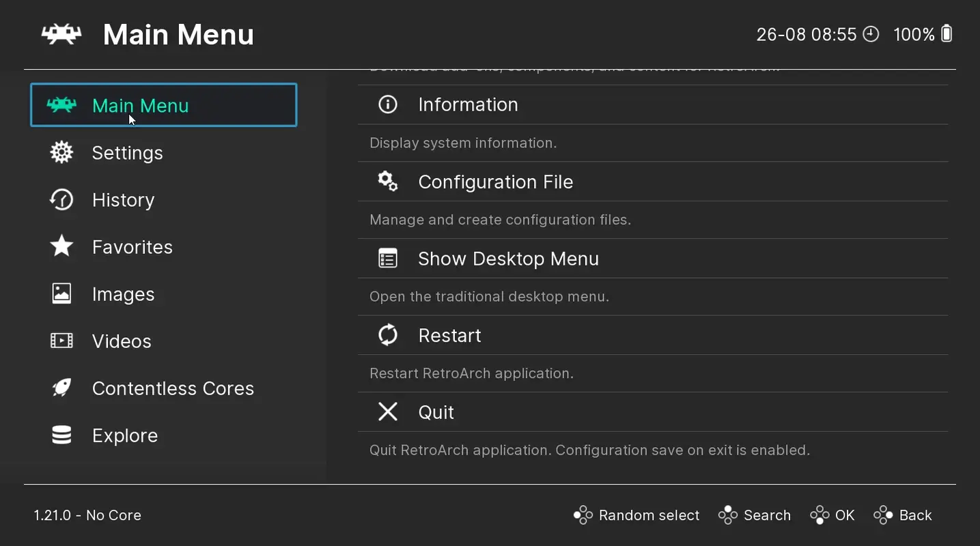Viewport: 980px width, 546px height.
Task: Quit RetroArch from the main menu
Action: 436,412
